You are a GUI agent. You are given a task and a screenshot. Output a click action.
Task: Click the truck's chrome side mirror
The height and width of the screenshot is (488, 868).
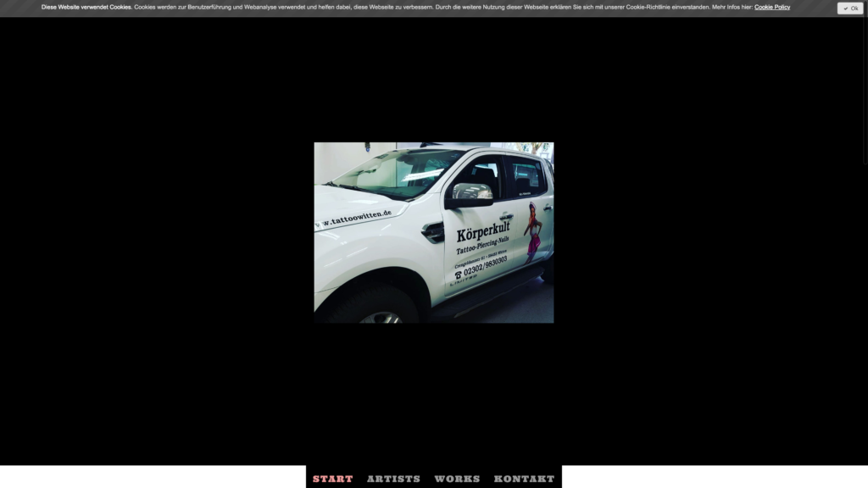click(471, 194)
